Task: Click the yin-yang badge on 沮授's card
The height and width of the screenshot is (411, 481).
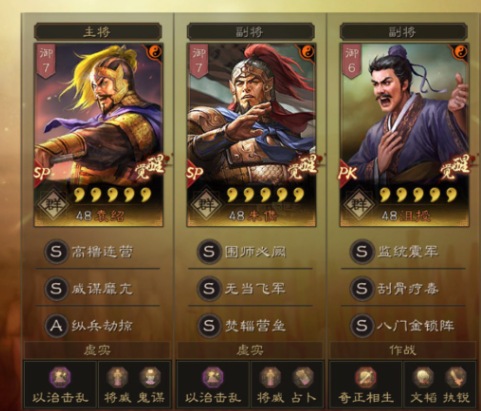Action: [x=461, y=52]
